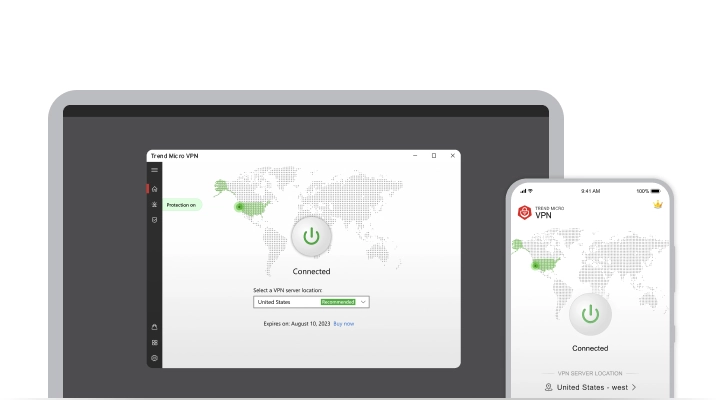Screen dimensions: 720x400
Task: Open the threat alert icon in the sidebar
Action: coord(154,204)
